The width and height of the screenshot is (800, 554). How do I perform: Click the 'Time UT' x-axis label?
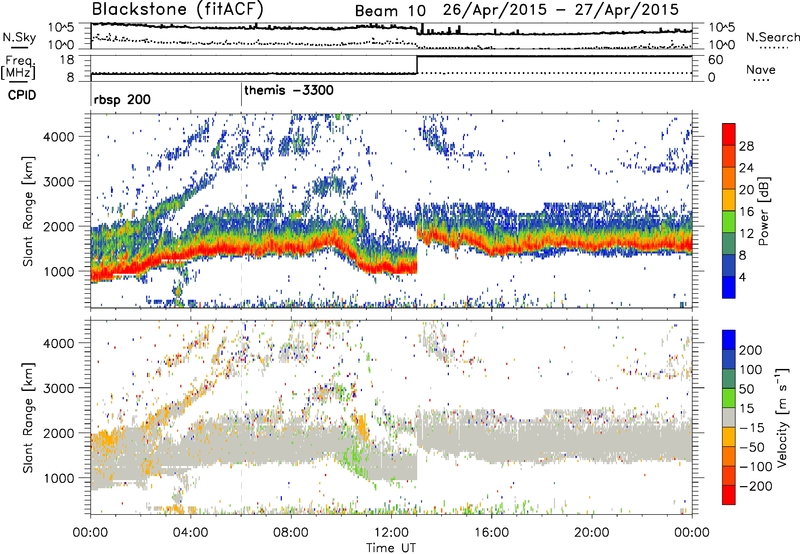coord(391,547)
